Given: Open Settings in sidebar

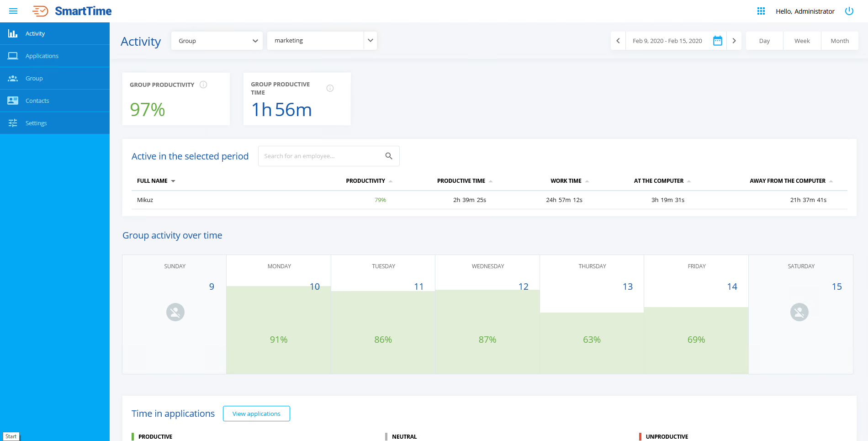Looking at the screenshot, I should coord(36,123).
